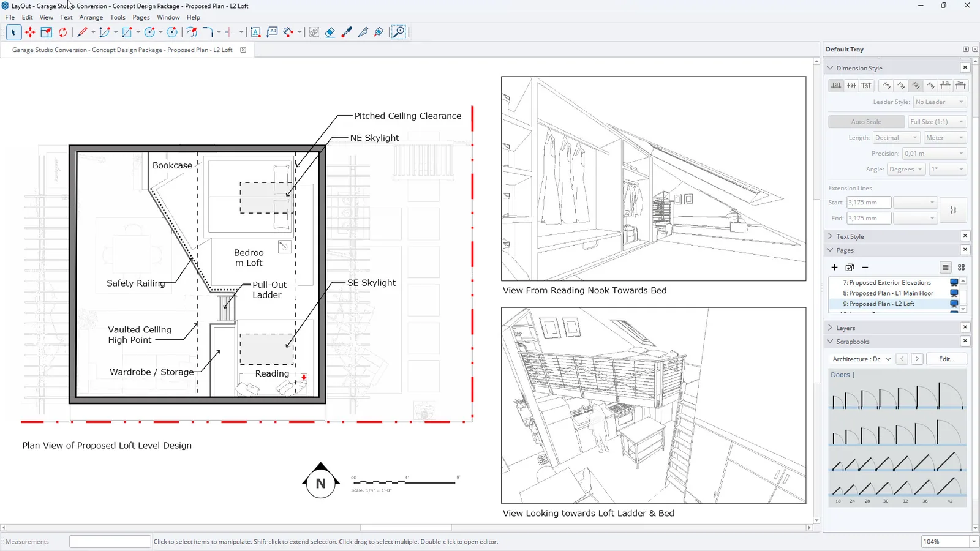Select the Zoom magnifier tool
980x551 pixels.
399,32
